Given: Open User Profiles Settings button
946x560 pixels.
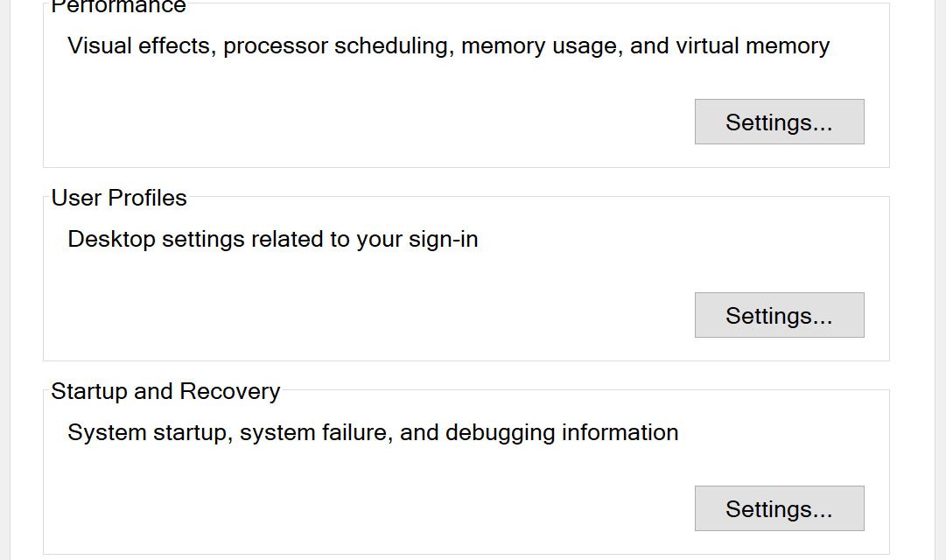Looking at the screenshot, I should click(x=779, y=316).
